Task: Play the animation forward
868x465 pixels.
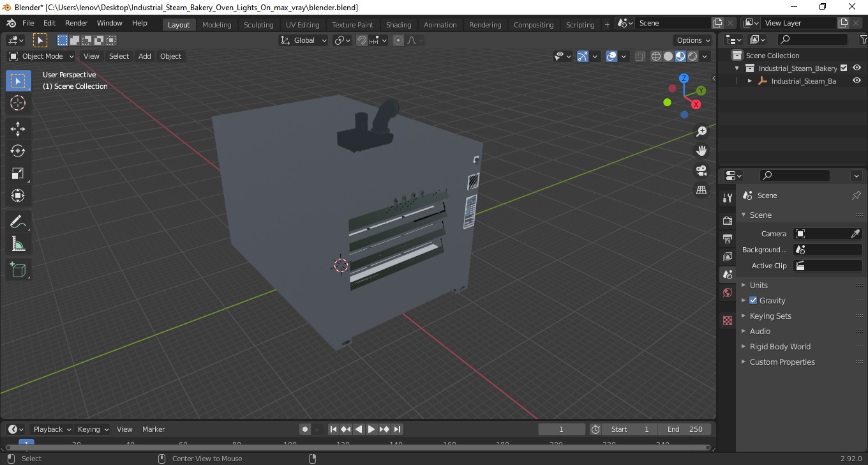Action: point(371,429)
